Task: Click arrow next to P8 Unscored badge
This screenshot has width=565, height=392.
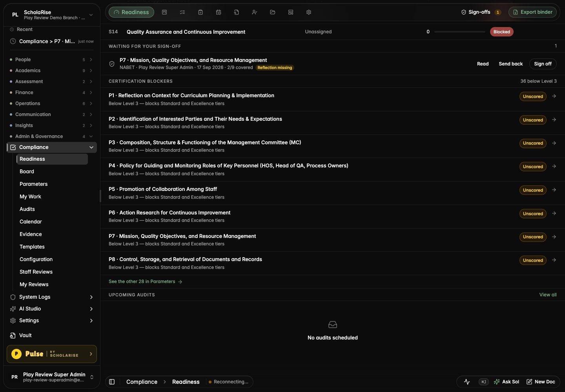Action: coord(554,260)
